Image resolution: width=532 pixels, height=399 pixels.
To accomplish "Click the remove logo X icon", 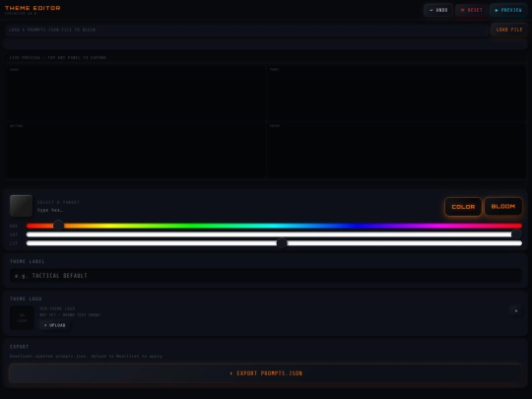I will click(x=516, y=310).
